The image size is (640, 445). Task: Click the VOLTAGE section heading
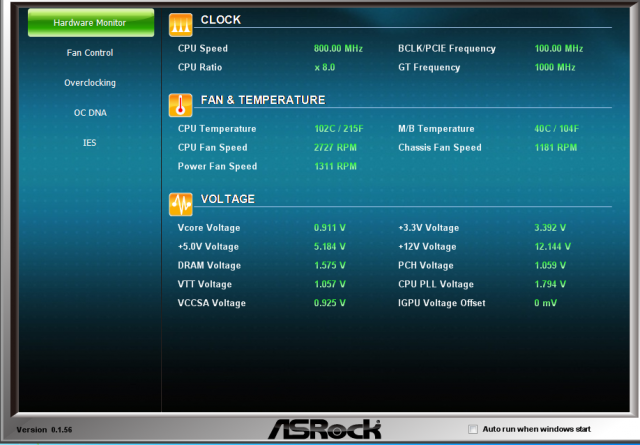pyautogui.click(x=228, y=199)
